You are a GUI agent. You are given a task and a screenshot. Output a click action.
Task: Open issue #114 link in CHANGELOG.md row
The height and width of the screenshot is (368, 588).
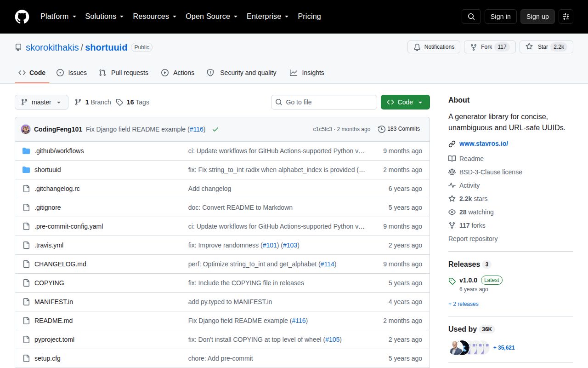point(328,264)
